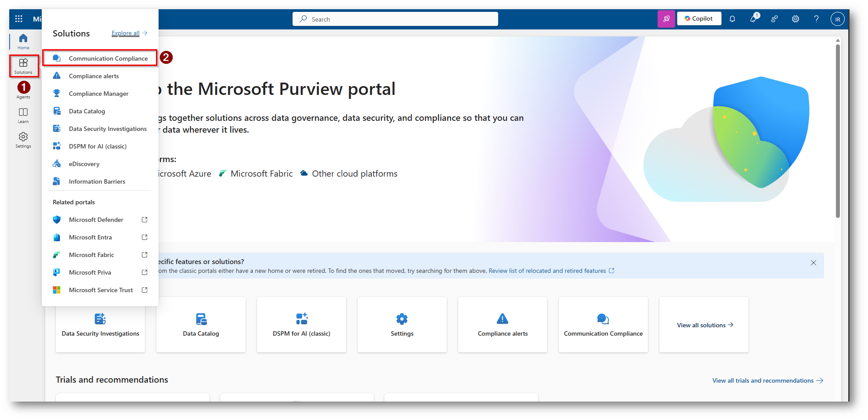Open the Settings card with gear icon
Image resolution: width=868 pixels, height=420 pixels.
tap(402, 325)
